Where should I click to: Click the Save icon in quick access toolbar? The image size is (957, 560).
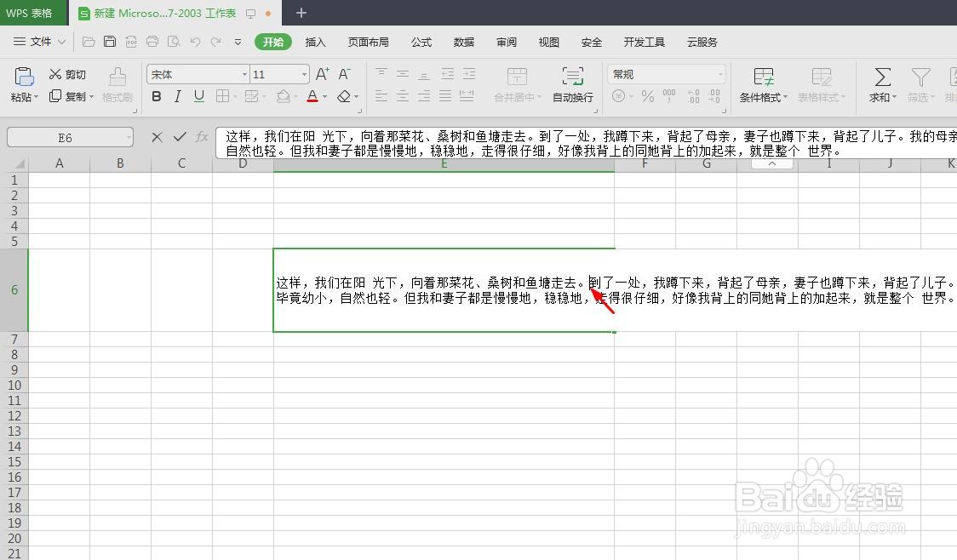[x=110, y=41]
